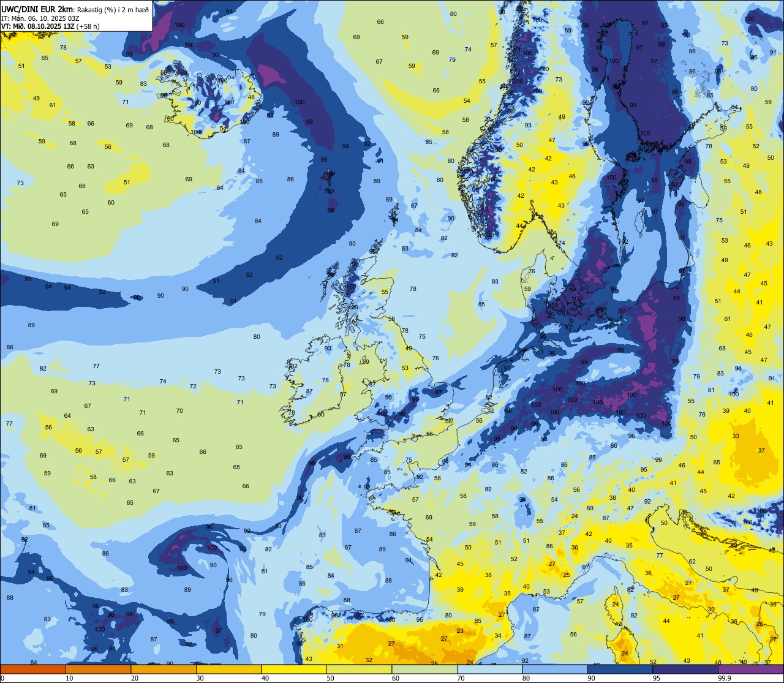Choose the 80–90 medium blue legend swatch

pyautogui.click(x=555, y=669)
